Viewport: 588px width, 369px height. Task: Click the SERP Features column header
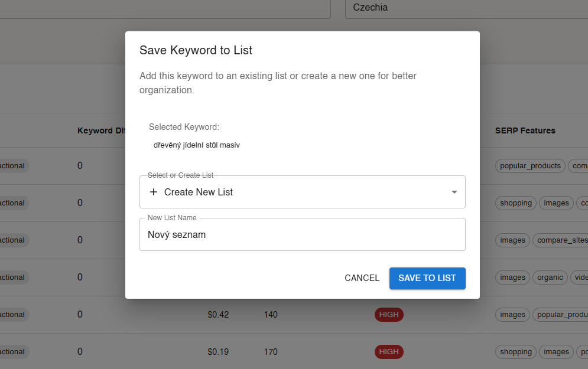pyautogui.click(x=525, y=130)
